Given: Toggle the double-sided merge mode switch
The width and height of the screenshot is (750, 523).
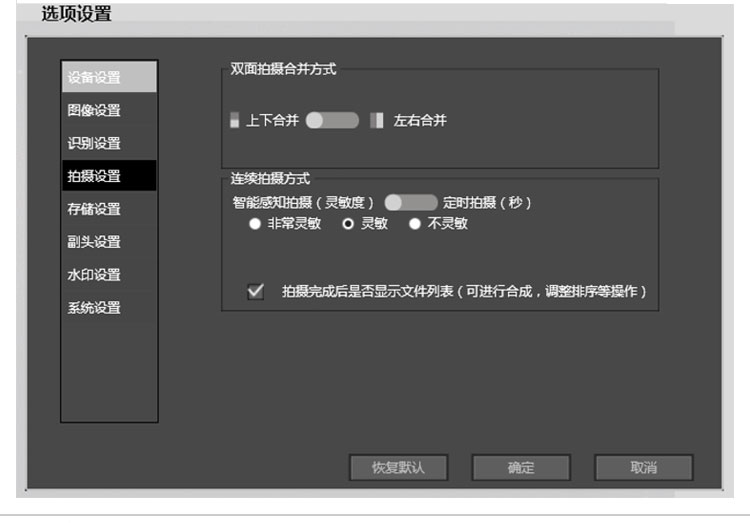Looking at the screenshot, I should coord(332,120).
